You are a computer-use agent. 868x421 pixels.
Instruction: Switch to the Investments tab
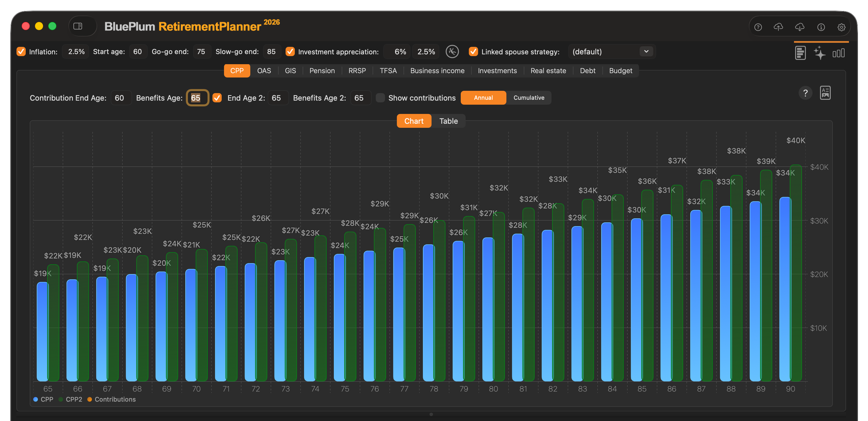click(497, 71)
